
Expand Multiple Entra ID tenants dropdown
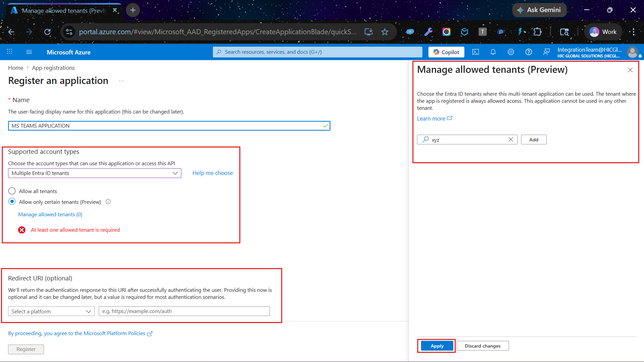95,173
